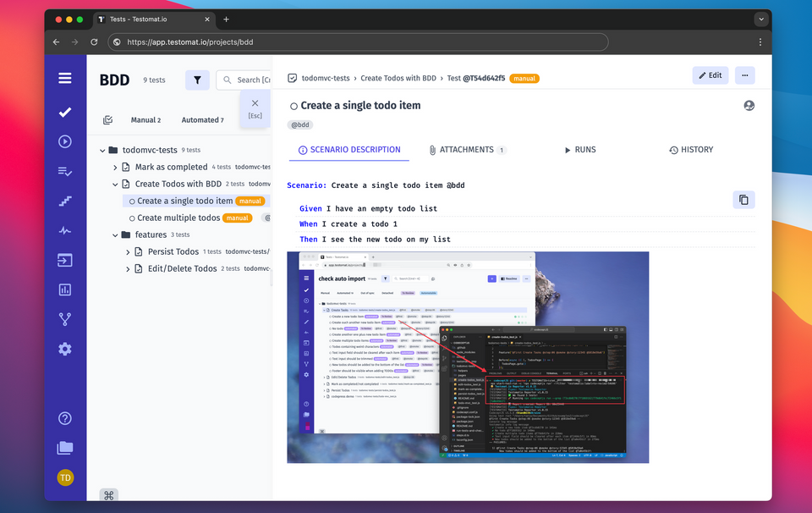Switch to Runs tab

[x=580, y=150]
